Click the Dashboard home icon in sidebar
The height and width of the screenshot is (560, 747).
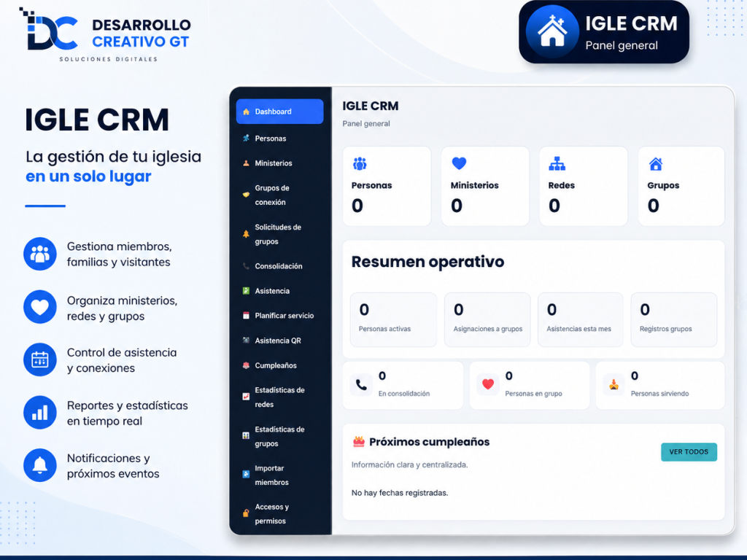[x=246, y=112]
